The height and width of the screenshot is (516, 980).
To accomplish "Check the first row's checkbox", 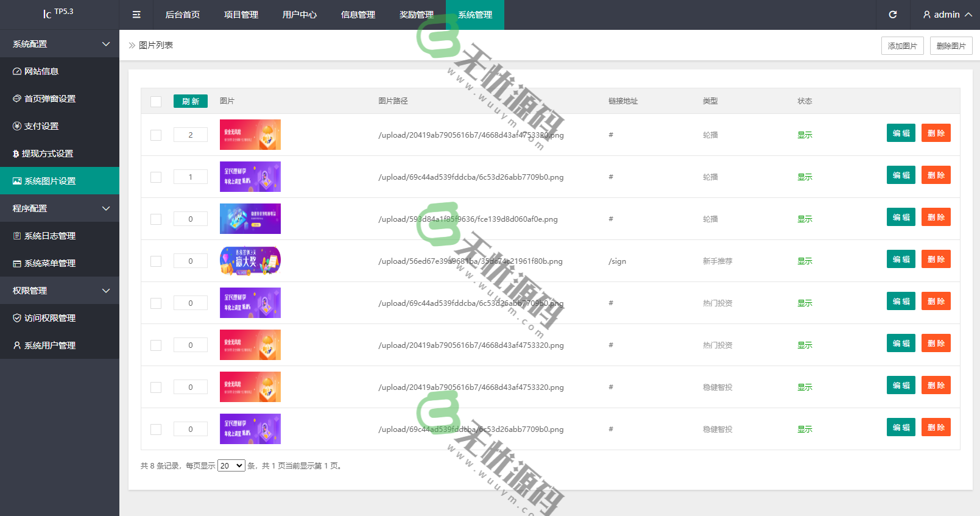I will coord(156,135).
